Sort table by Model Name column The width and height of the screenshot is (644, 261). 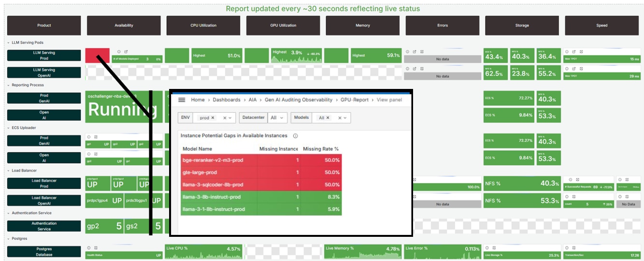point(197,149)
